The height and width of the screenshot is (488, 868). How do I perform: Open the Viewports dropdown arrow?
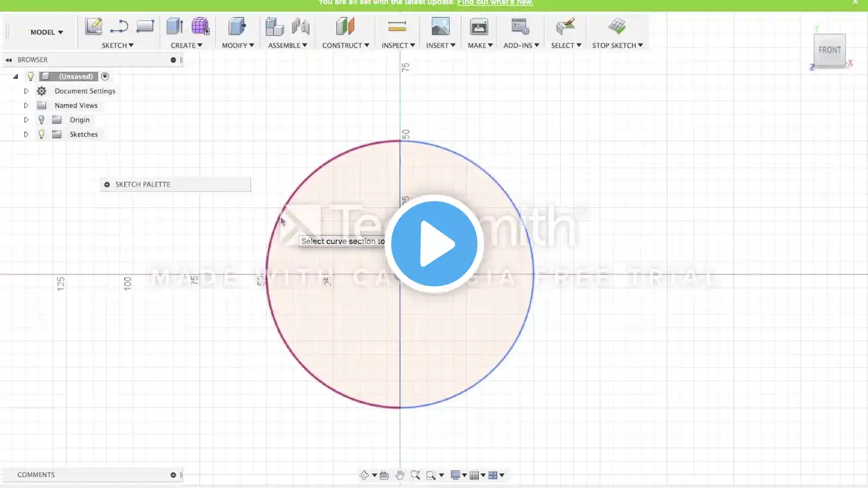[x=502, y=476]
